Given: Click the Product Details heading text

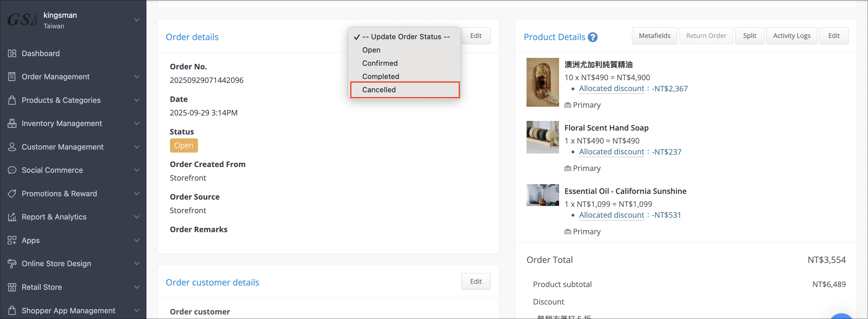Looking at the screenshot, I should coord(554,37).
